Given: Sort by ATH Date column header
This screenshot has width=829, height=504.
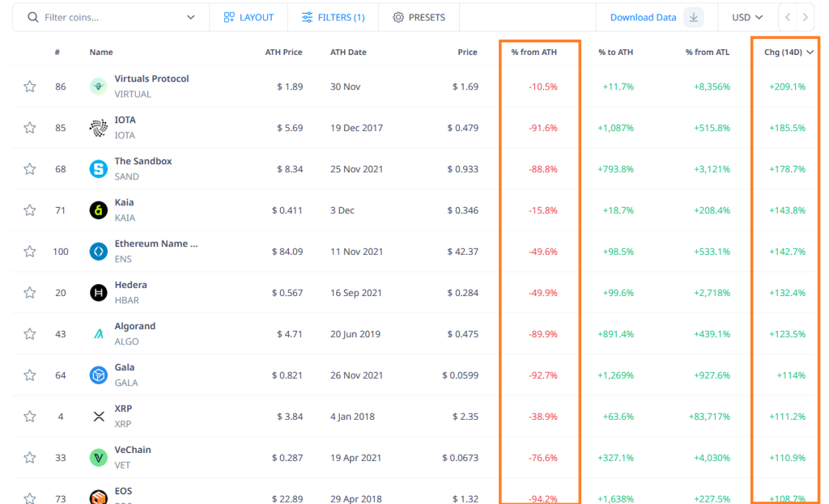Looking at the screenshot, I should coord(348,52).
